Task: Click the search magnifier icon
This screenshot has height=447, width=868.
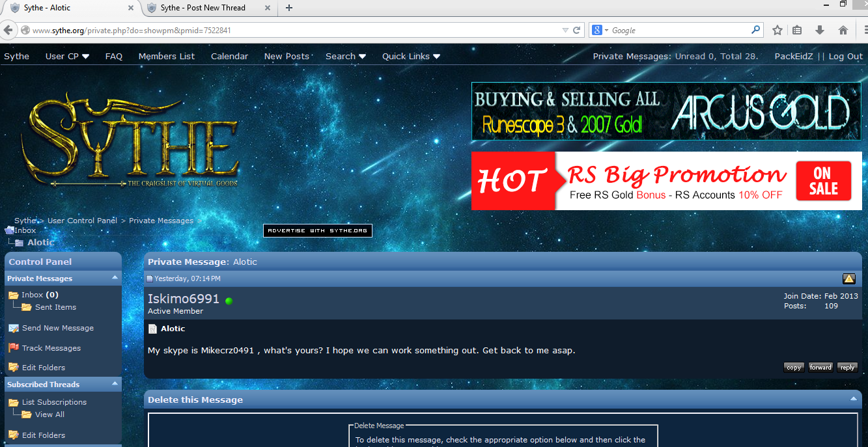Action: [x=755, y=30]
